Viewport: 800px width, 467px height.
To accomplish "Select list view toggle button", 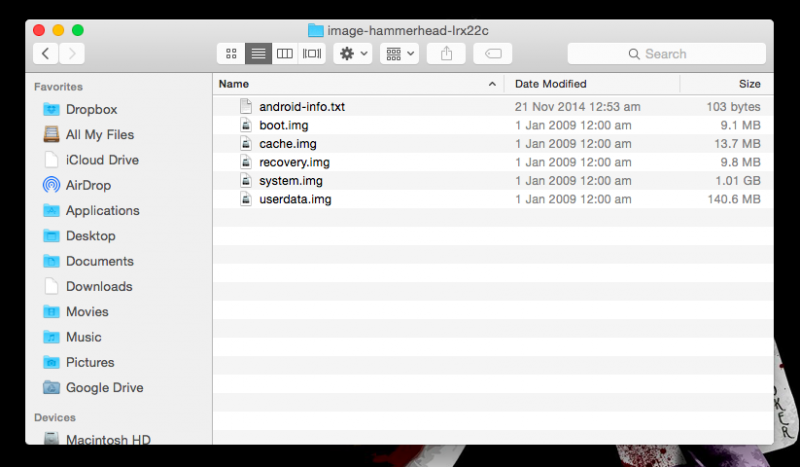I will point(258,53).
